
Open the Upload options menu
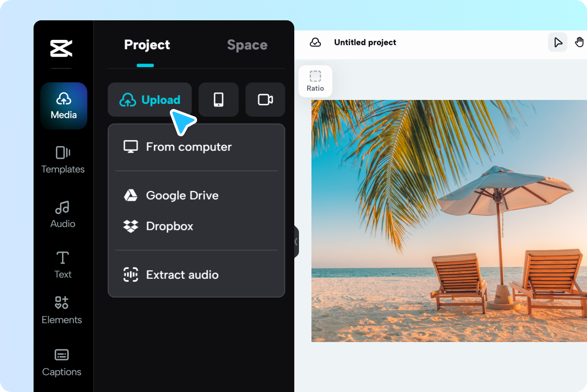[149, 100]
